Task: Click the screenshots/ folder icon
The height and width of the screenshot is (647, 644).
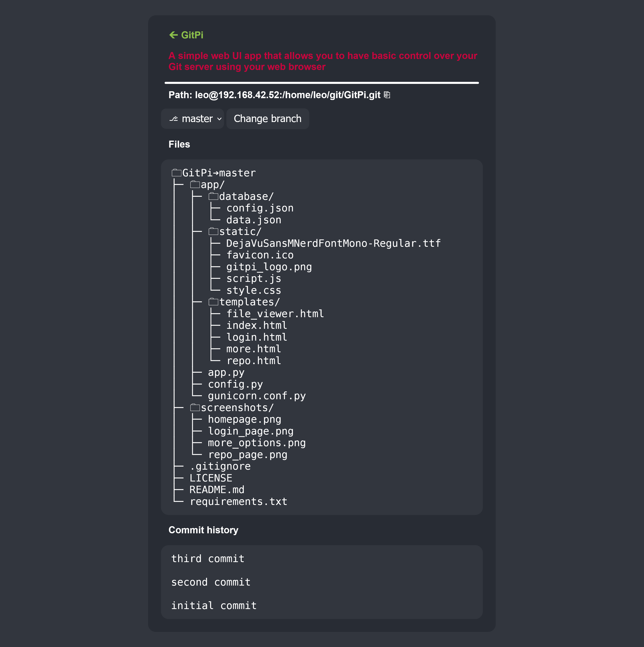Action: point(195,408)
